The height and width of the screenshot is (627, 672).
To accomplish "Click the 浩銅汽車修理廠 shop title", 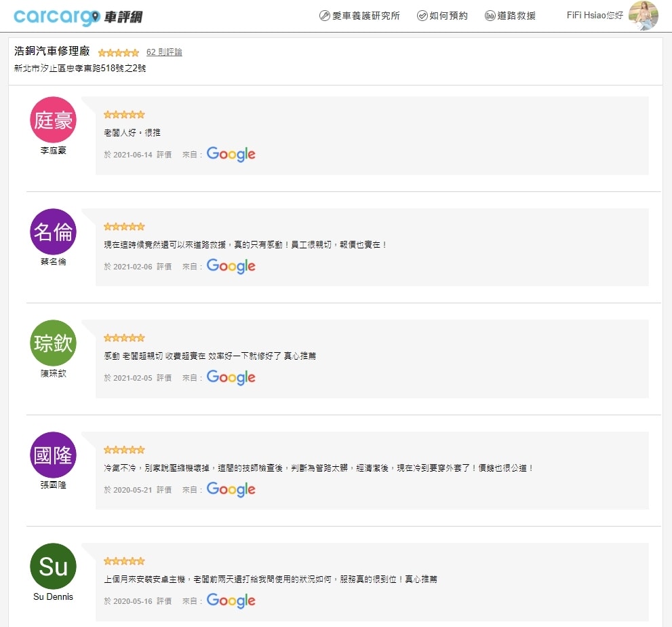I will point(52,52).
